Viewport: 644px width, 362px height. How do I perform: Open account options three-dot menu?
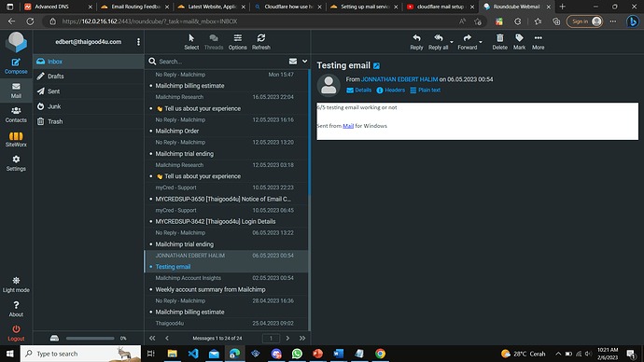pyautogui.click(x=138, y=42)
